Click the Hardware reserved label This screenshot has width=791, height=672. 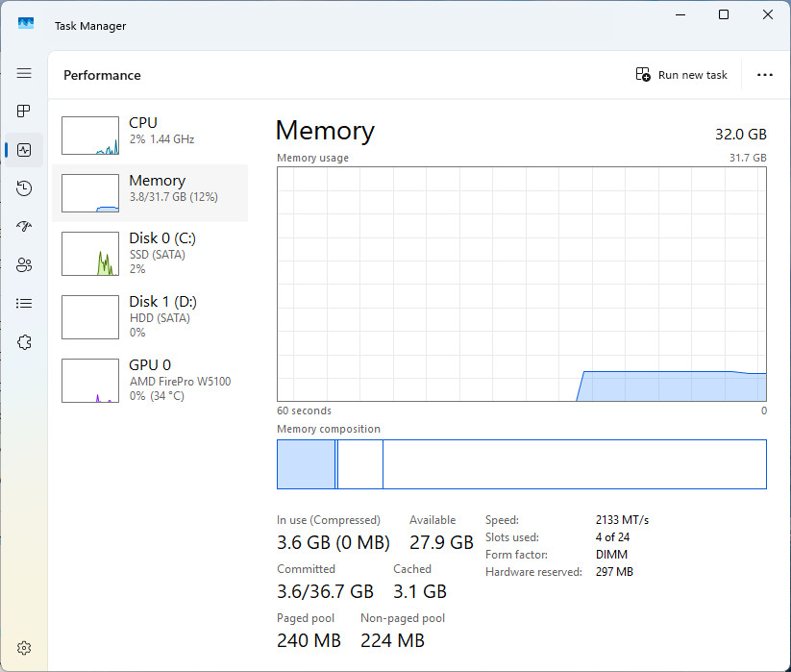533,572
